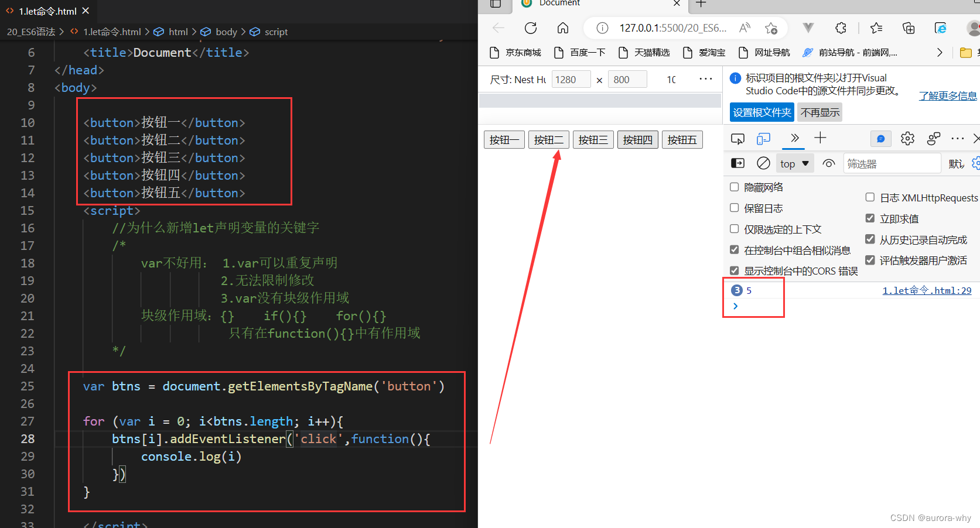980x528 pixels.
Task: Click page button 按钮一
Action: 504,140
